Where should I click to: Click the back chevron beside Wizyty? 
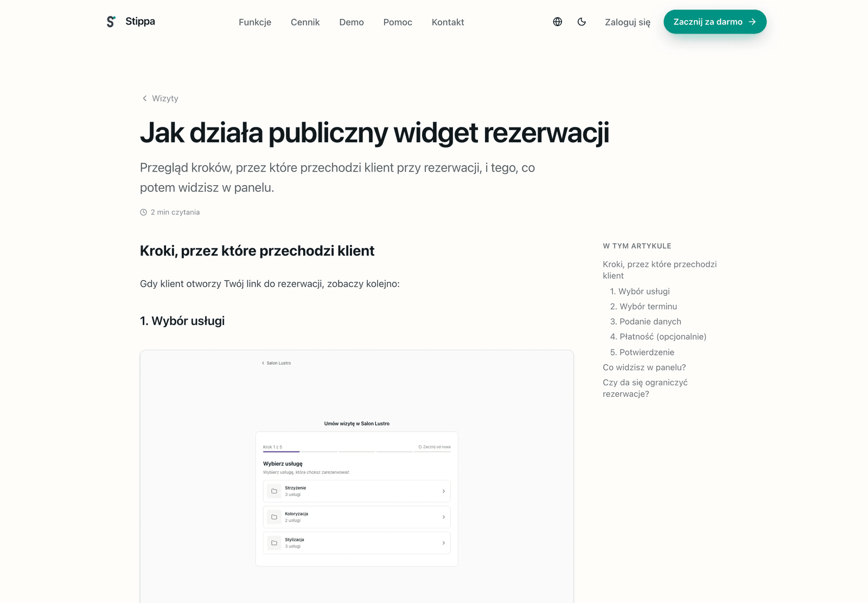point(144,98)
